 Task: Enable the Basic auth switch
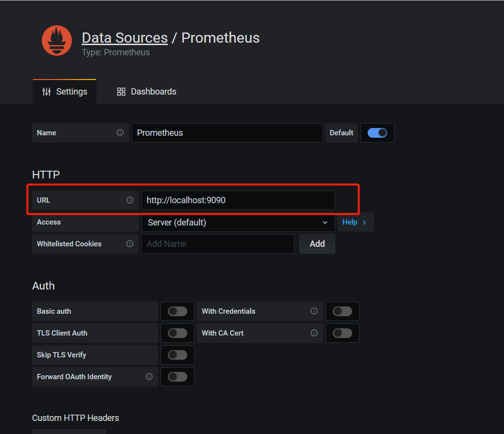[x=177, y=311]
